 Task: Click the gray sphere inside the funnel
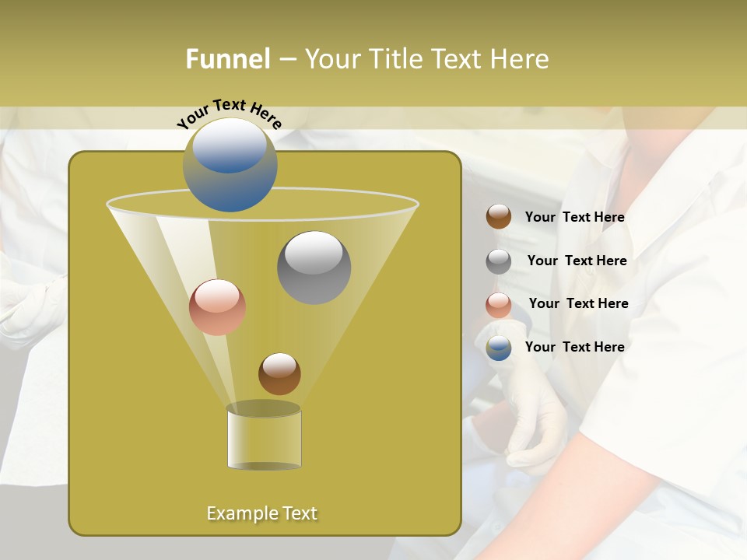314,268
